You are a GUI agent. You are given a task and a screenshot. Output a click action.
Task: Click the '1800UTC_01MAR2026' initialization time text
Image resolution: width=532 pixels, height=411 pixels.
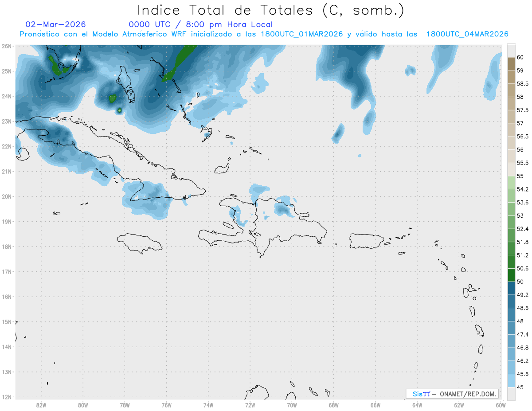[x=302, y=34]
